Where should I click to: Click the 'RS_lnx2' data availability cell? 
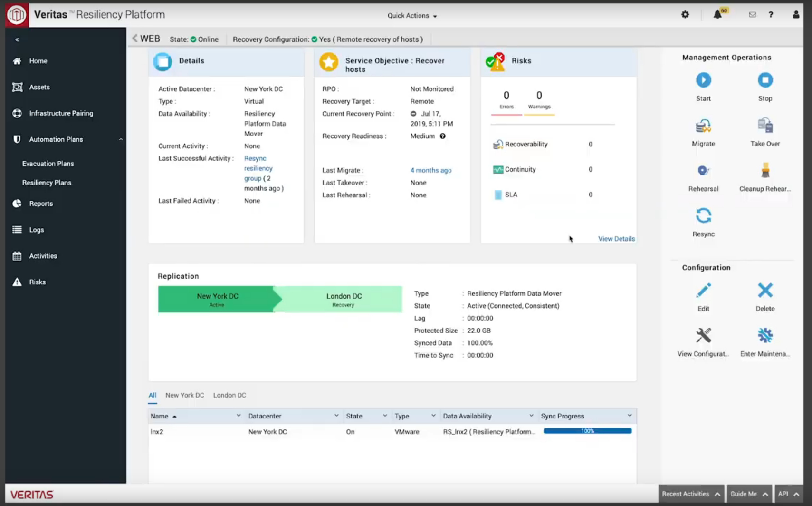[489, 432]
